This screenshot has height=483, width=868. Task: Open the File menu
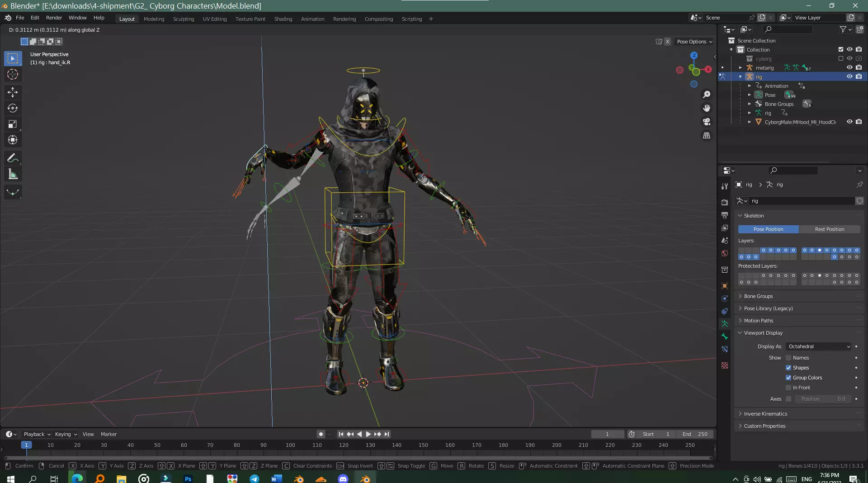(20, 18)
